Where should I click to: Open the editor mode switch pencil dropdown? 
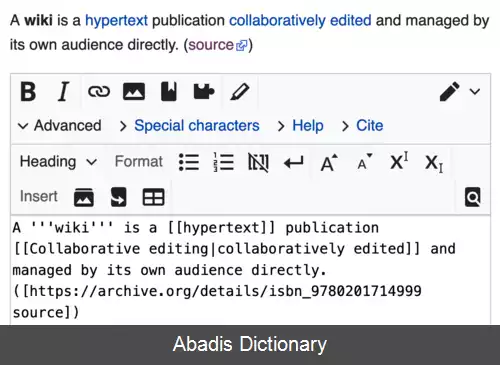pyautogui.click(x=460, y=91)
